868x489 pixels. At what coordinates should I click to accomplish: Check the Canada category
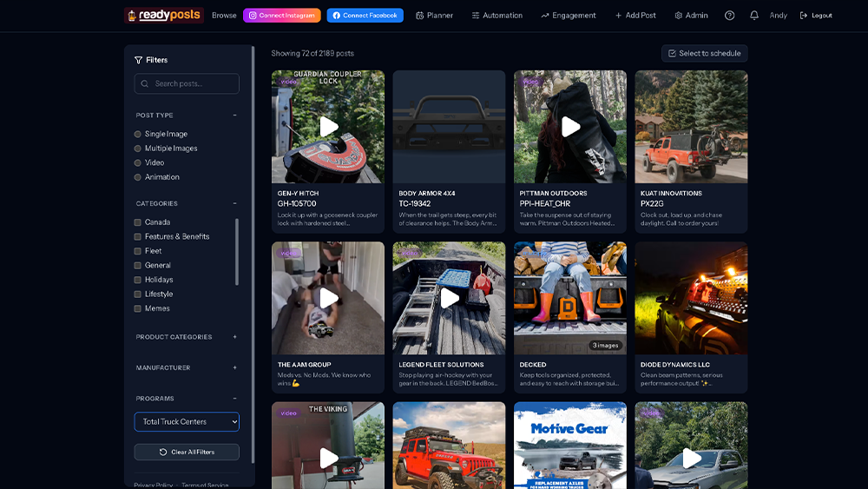tap(137, 222)
